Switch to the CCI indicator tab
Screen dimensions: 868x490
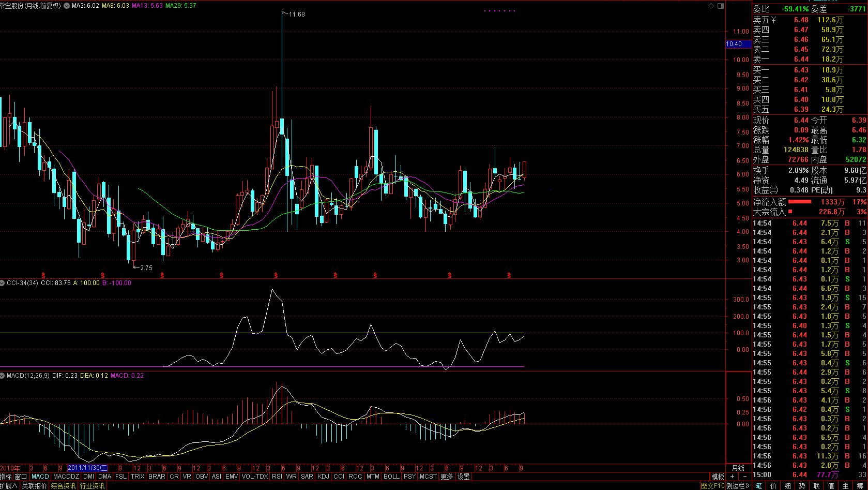coord(339,477)
